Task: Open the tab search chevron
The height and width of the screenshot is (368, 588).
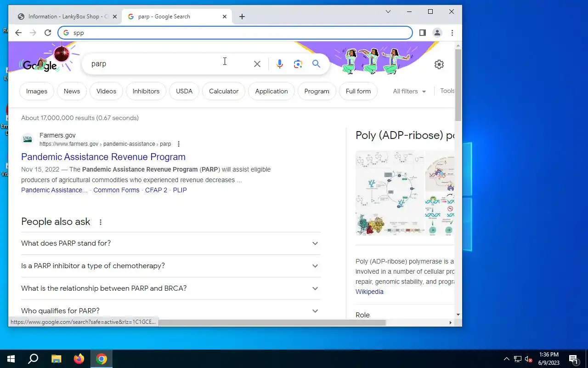Action: click(x=388, y=11)
